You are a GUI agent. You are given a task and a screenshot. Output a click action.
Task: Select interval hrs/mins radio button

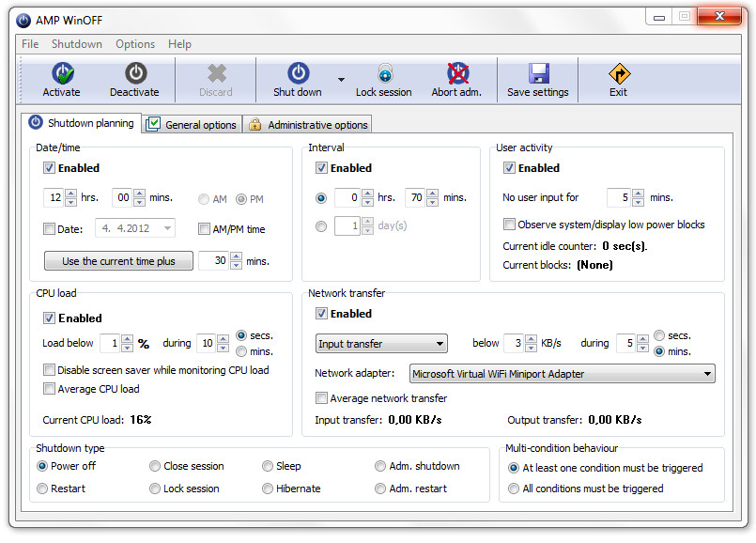click(x=321, y=198)
